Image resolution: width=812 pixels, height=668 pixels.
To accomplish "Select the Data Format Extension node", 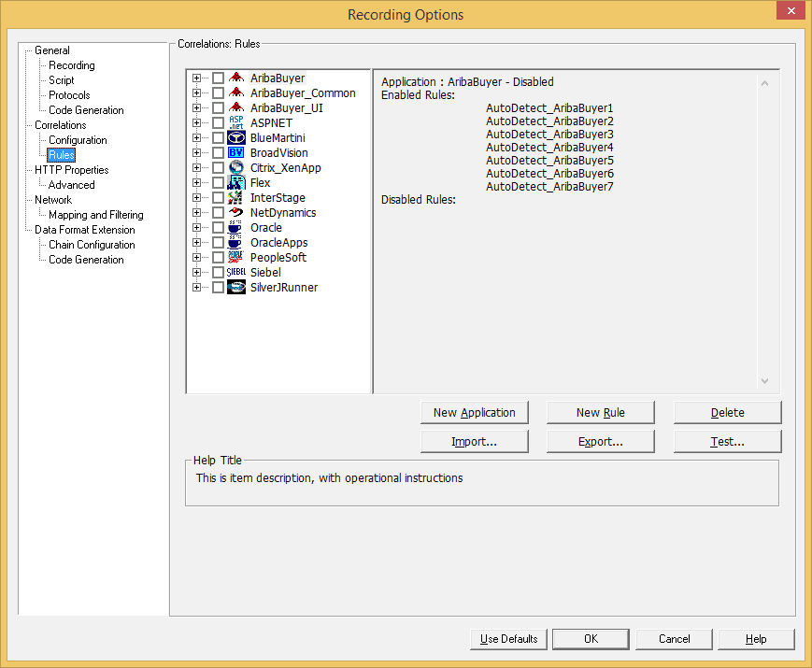I will point(84,230).
